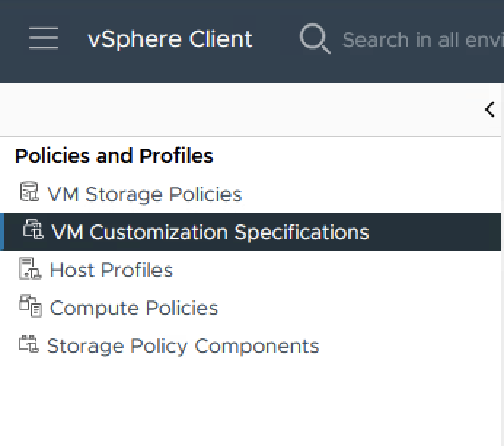Click the search magnifier icon

click(315, 39)
